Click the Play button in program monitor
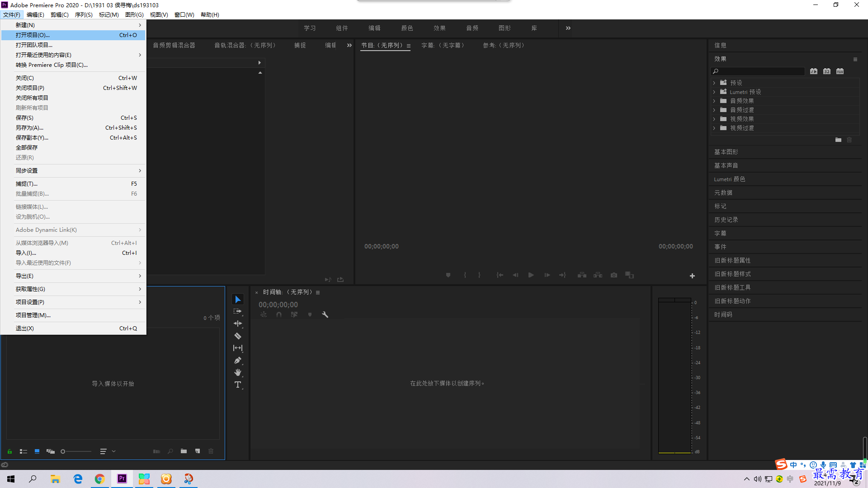868x488 pixels. [x=531, y=275]
